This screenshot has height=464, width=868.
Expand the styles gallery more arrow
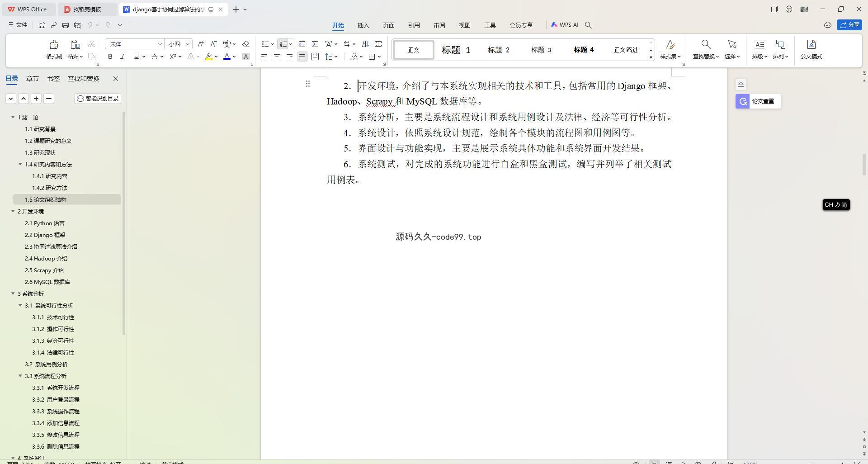pyautogui.click(x=651, y=57)
